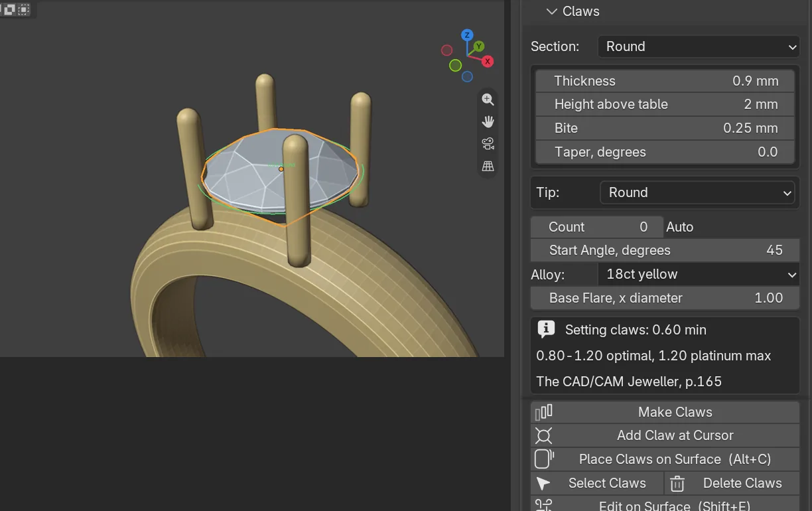The image size is (812, 511).
Task: Click the bars icon on Make Claws
Action: pos(543,412)
